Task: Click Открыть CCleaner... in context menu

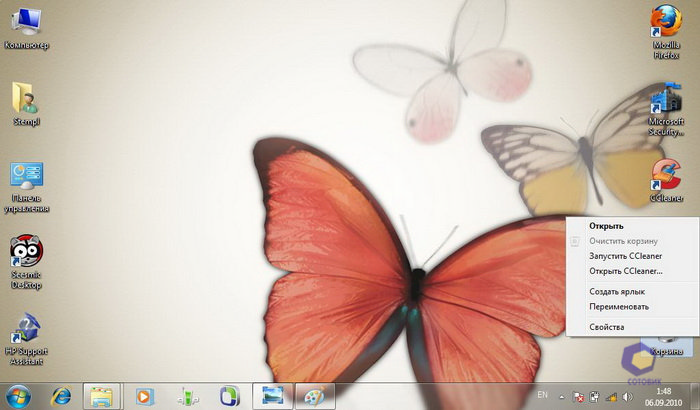Action: coord(625,272)
